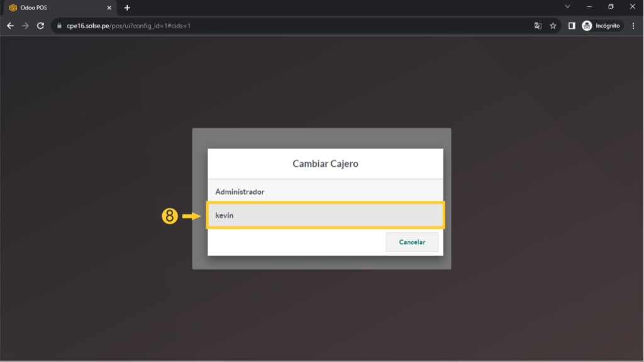Bookmark this page with the star icon

coord(553,26)
